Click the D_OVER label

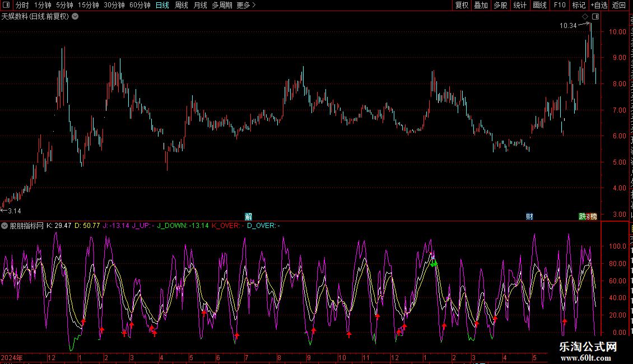click(263, 226)
